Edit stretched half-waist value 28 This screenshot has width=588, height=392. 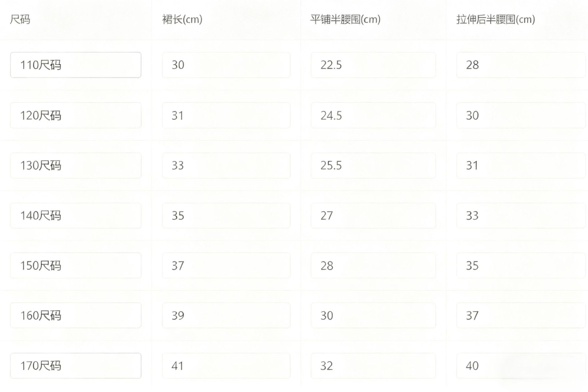pos(521,65)
